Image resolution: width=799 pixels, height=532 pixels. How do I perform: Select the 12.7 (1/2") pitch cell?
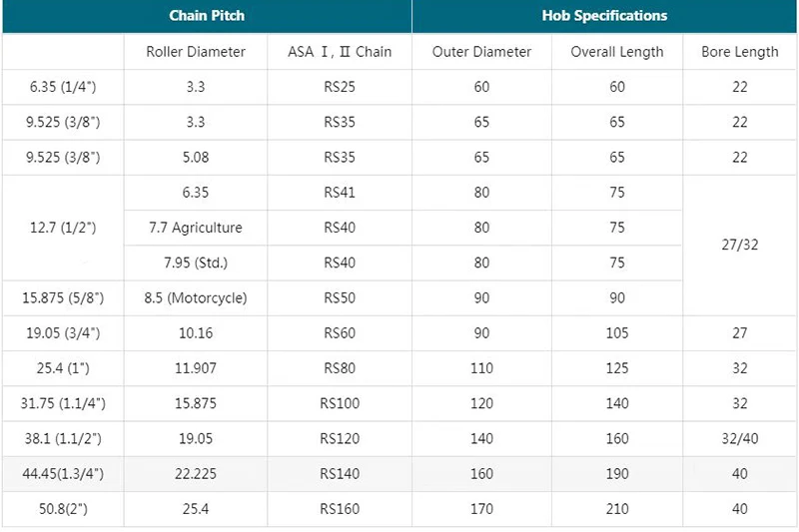[63, 228]
